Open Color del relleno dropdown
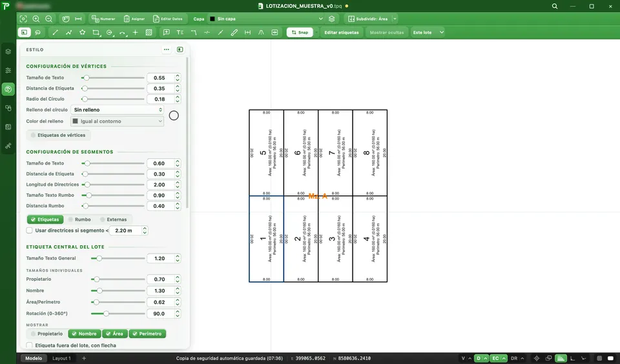 [x=117, y=121]
